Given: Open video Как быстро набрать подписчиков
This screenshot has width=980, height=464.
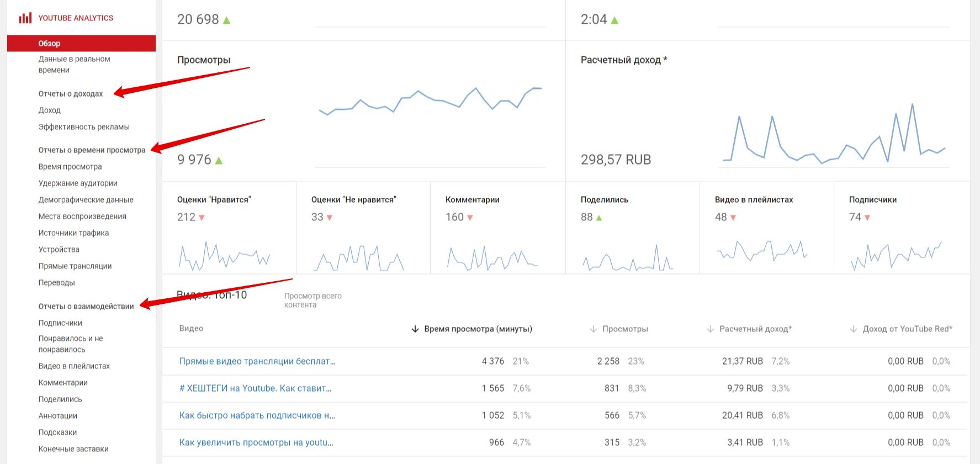Looking at the screenshot, I should 257,415.
